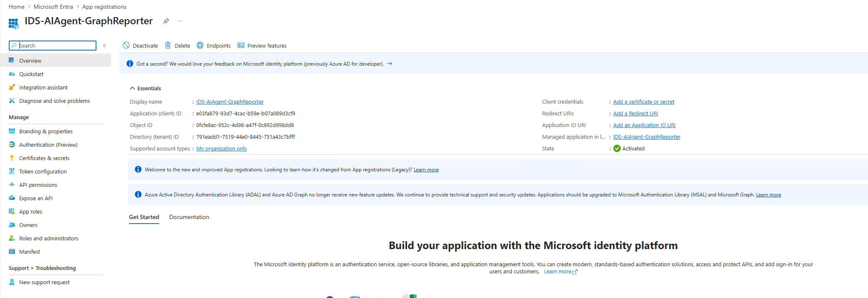Click the Delete trash icon
Screen dimensions: 868x298
pyautogui.click(x=168, y=45)
